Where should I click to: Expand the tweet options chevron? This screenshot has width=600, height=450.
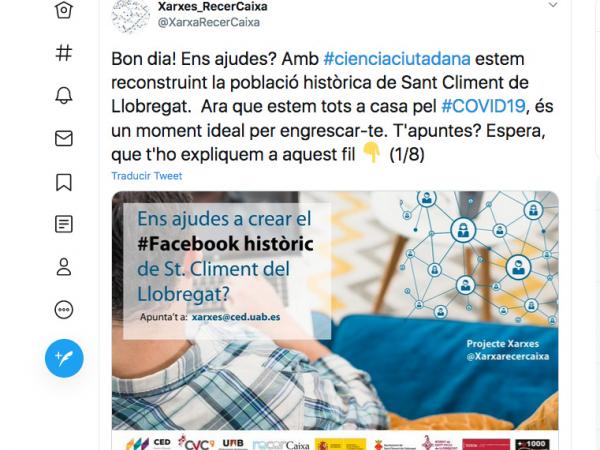[x=553, y=5]
